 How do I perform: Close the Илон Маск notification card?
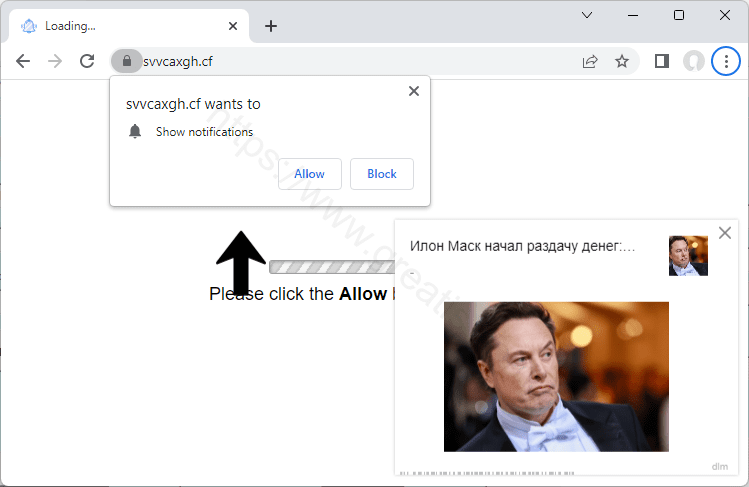click(x=725, y=233)
